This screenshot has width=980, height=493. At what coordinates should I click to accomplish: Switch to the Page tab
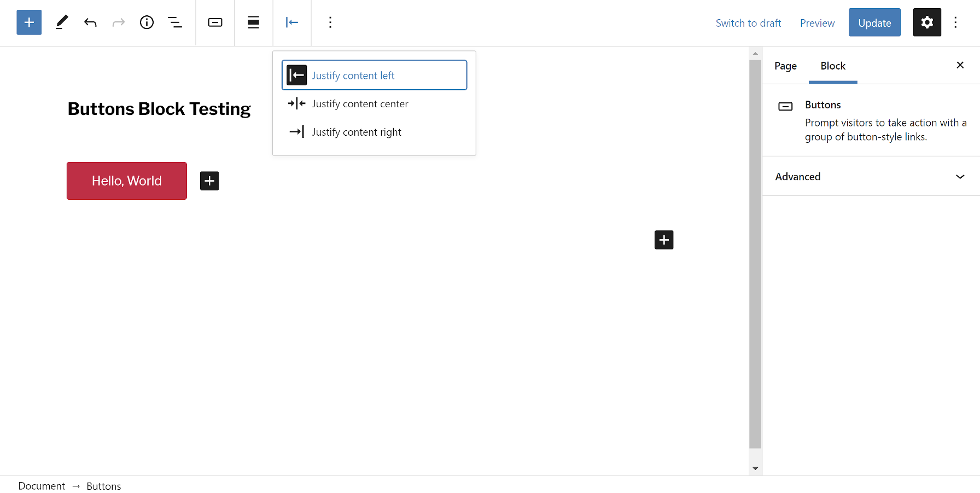click(785, 66)
